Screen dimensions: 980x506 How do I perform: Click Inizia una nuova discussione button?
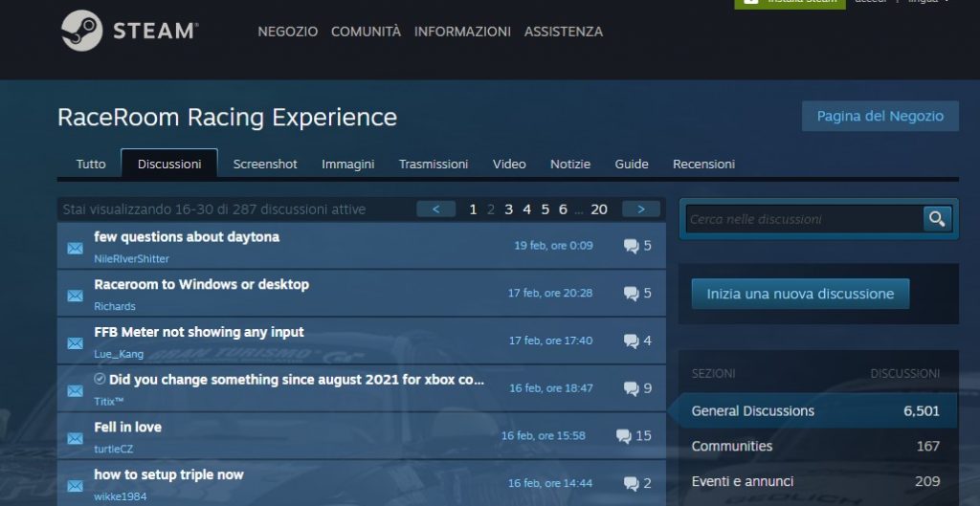click(x=800, y=294)
